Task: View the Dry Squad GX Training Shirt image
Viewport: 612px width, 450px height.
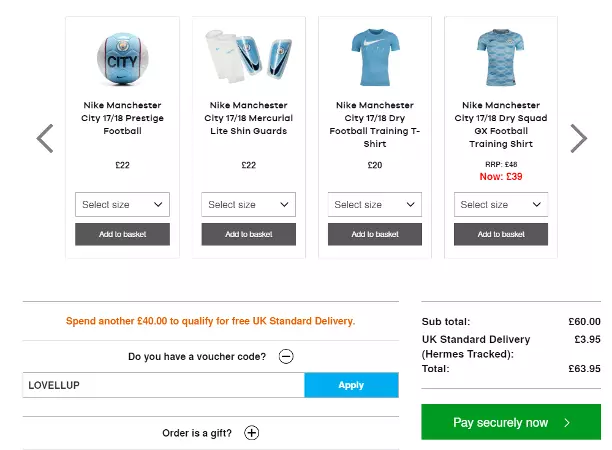Action: point(501,57)
